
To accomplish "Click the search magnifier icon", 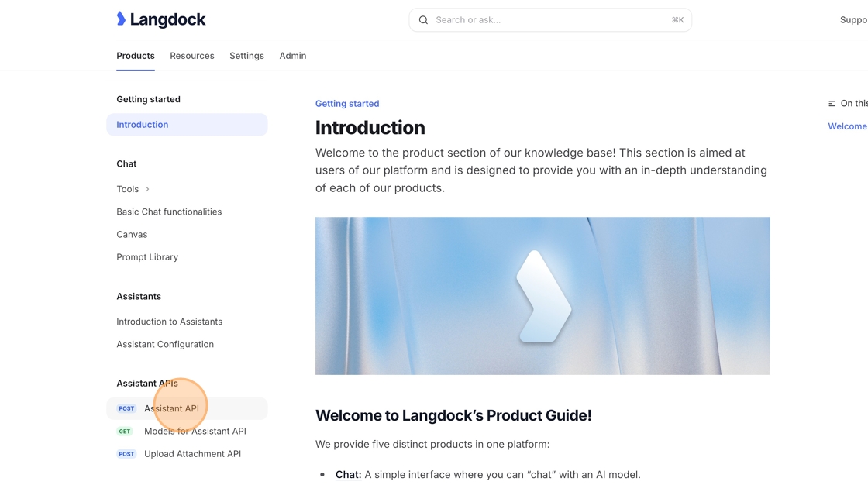I will click(x=423, y=20).
